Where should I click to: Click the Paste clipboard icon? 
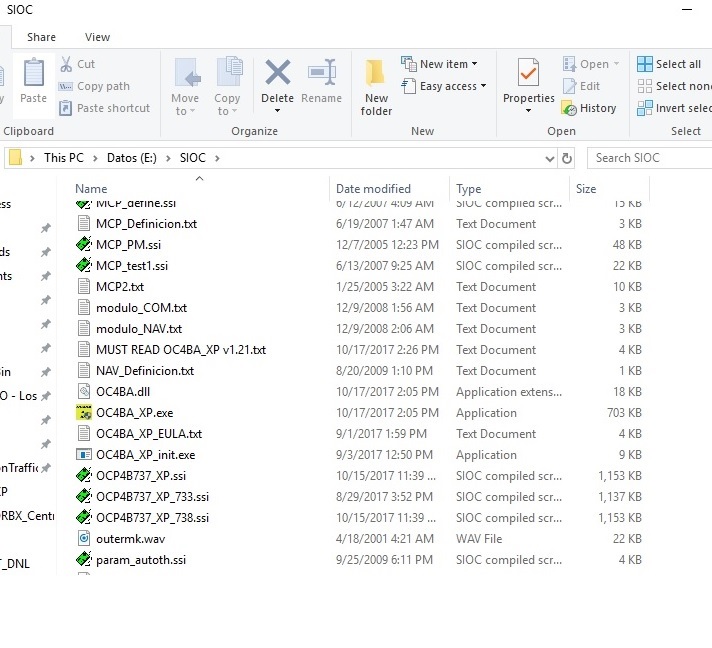(33, 73)
